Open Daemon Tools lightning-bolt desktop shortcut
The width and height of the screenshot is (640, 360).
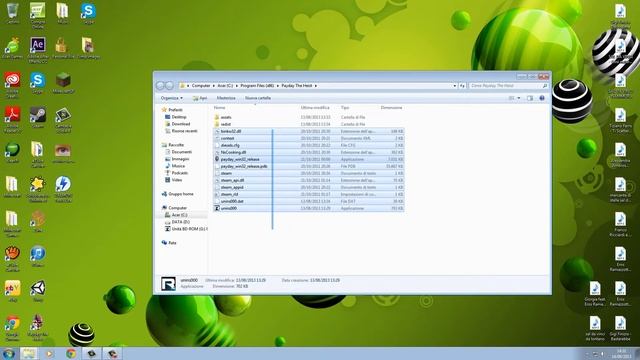(63, 189)
